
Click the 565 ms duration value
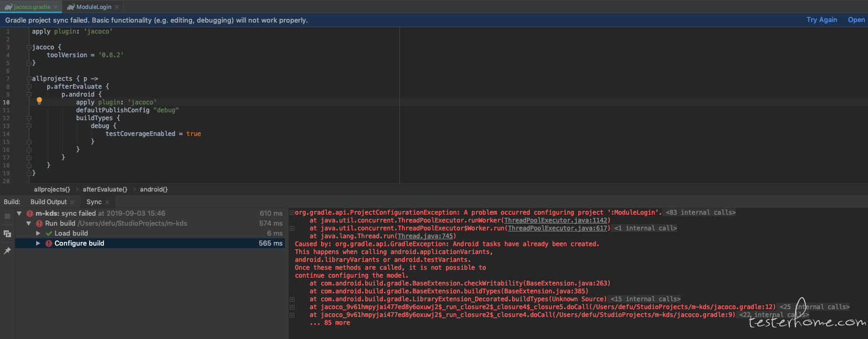(x=271, y=243)
